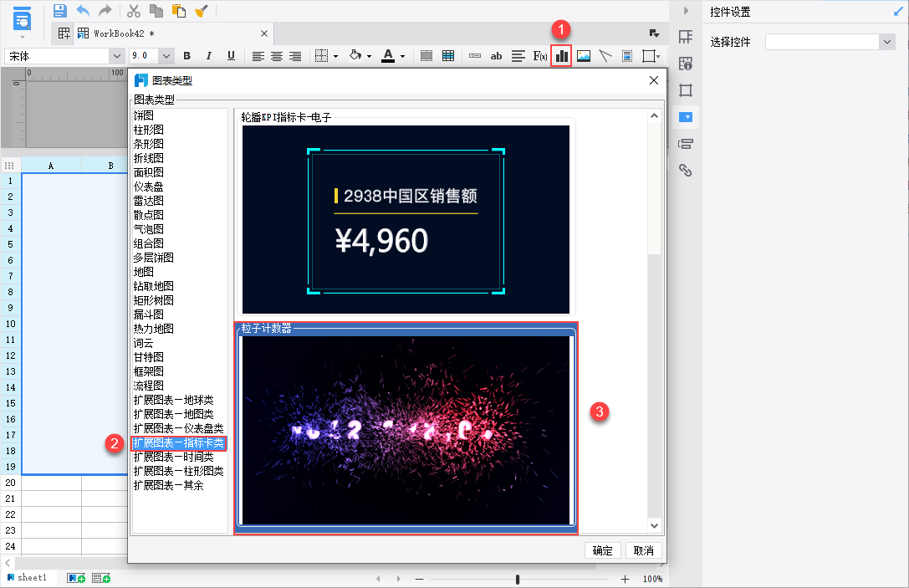
Task: Toggle italic formatting
Action: (x=209, y=56)
